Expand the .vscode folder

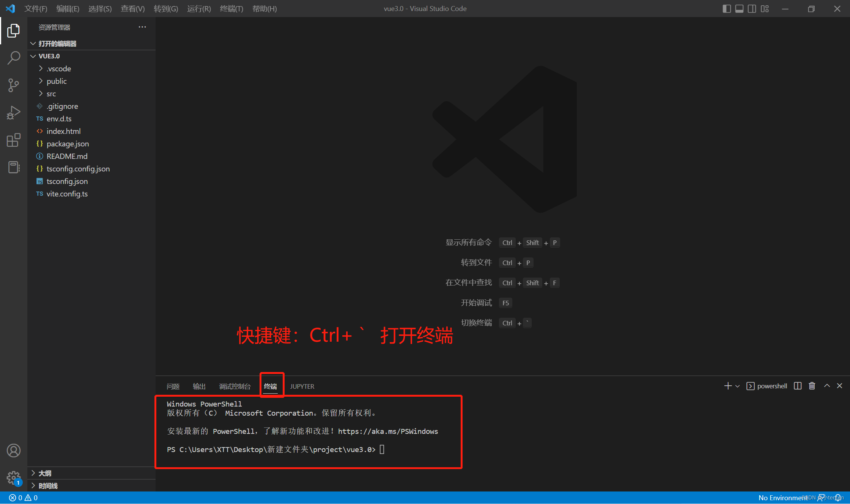pos(91,69)
